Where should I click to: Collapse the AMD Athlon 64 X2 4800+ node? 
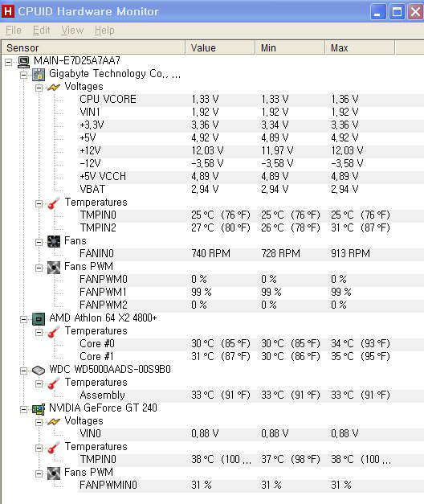(23, 319)
